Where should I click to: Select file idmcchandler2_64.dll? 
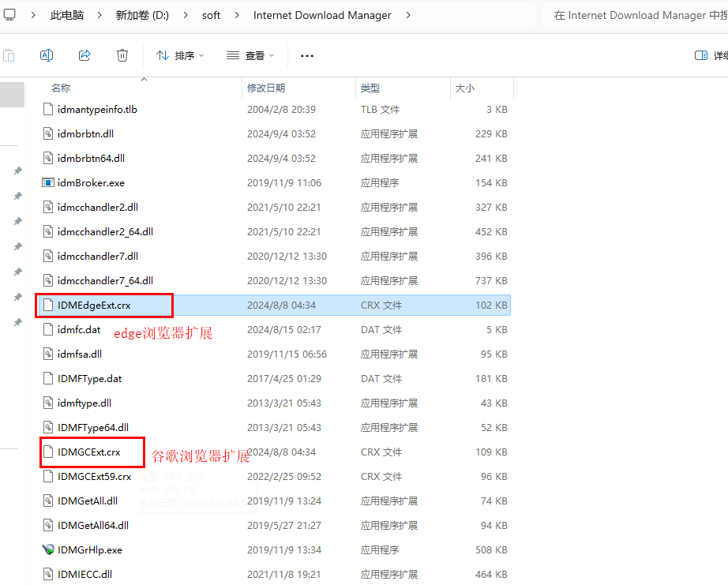(105, 231)
